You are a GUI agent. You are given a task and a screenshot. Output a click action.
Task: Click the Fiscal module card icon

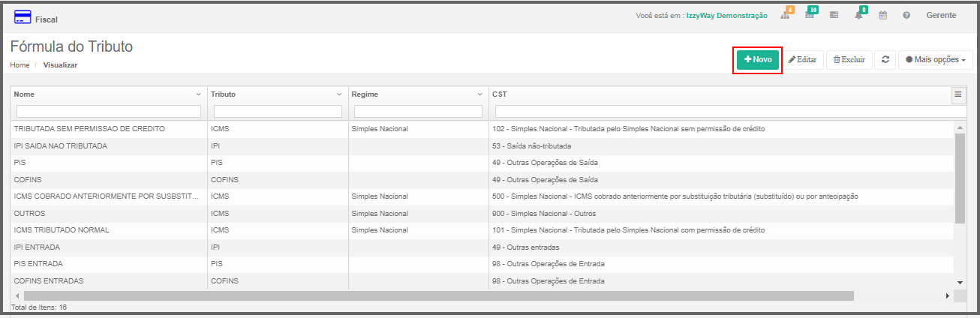coord(23,17)
